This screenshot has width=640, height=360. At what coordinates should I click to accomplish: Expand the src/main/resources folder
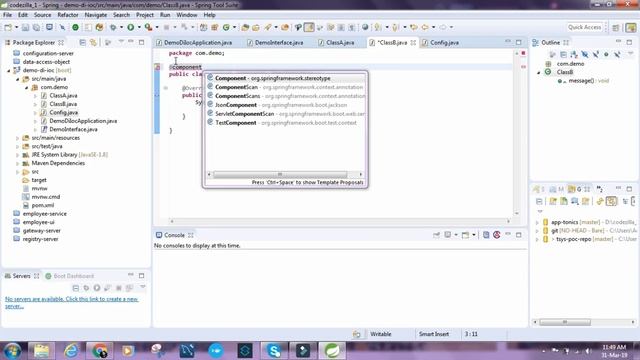coord(18,138)
